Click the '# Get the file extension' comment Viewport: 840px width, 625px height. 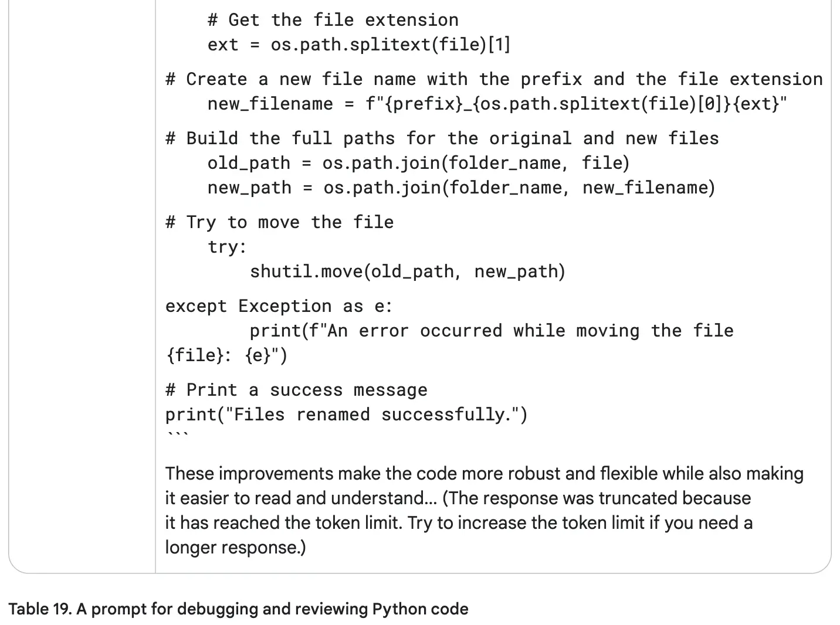pos(333,20)
